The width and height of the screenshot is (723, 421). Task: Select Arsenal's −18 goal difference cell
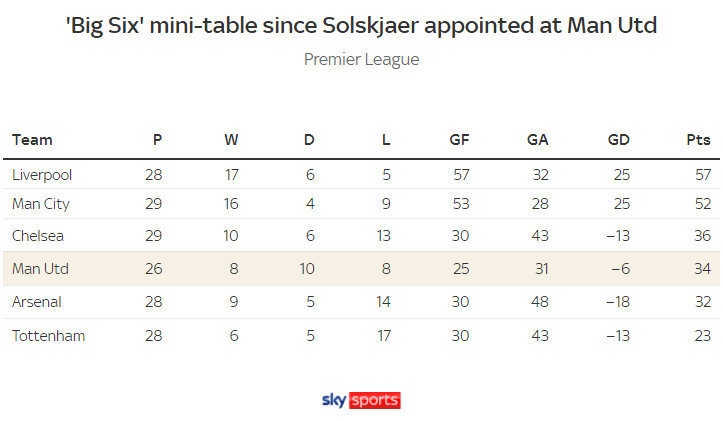pyautogui.click(x=618, y=302)
